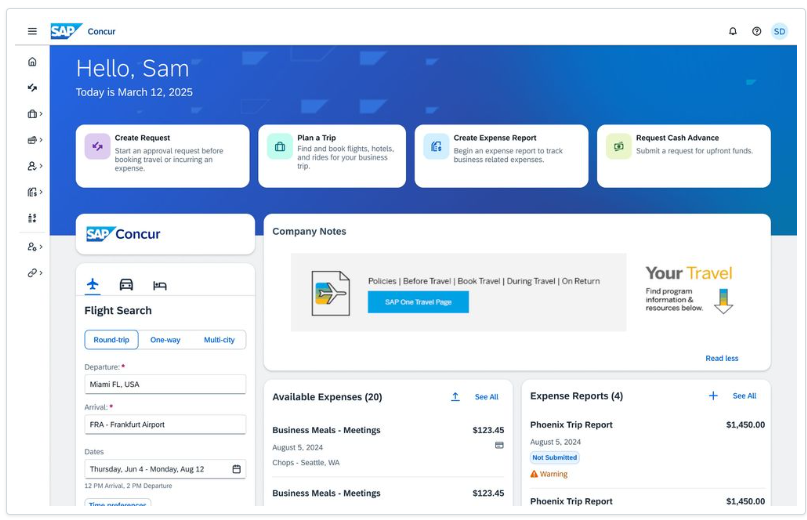807x520 pixels.
Task: Click the Departure input field
Action: coord(165,384)
